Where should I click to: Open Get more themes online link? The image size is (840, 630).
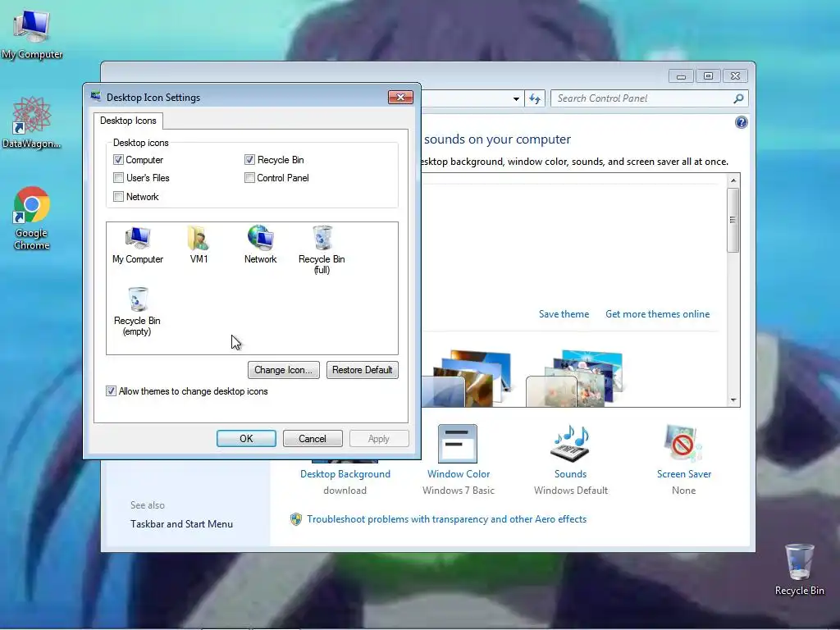coord(657,314)
